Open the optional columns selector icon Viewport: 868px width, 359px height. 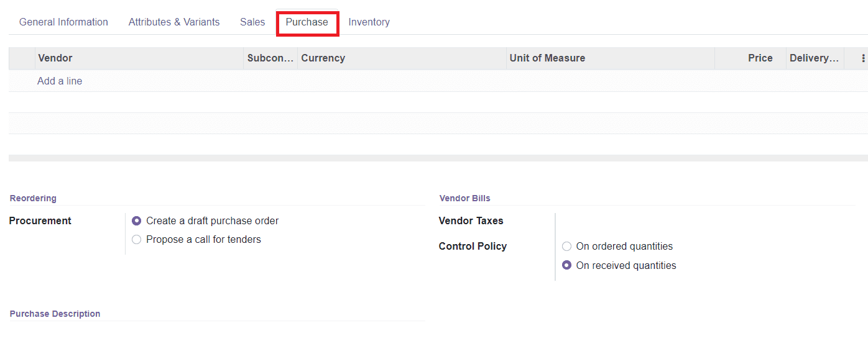pos(862,58)
